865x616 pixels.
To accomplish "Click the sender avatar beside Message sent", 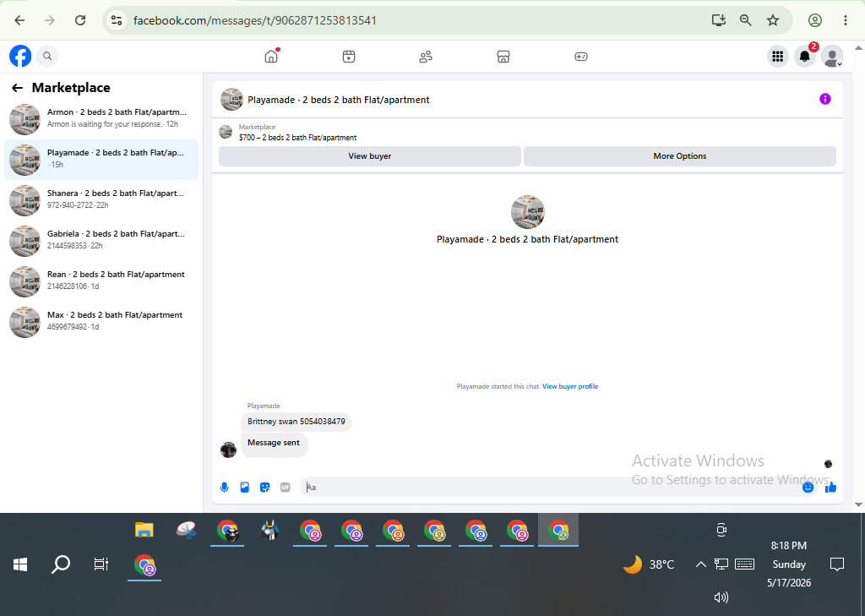I will point(228,450).
